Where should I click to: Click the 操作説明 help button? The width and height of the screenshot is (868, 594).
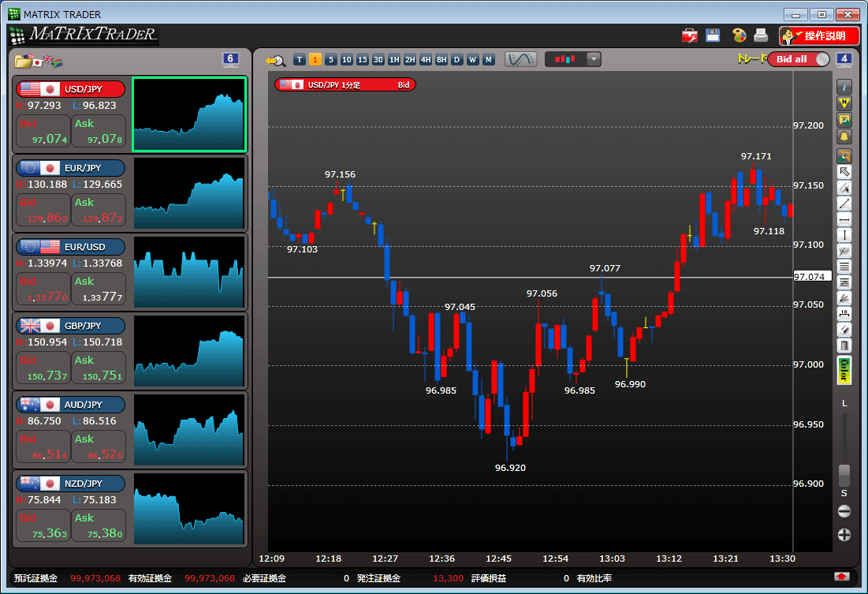819,36
